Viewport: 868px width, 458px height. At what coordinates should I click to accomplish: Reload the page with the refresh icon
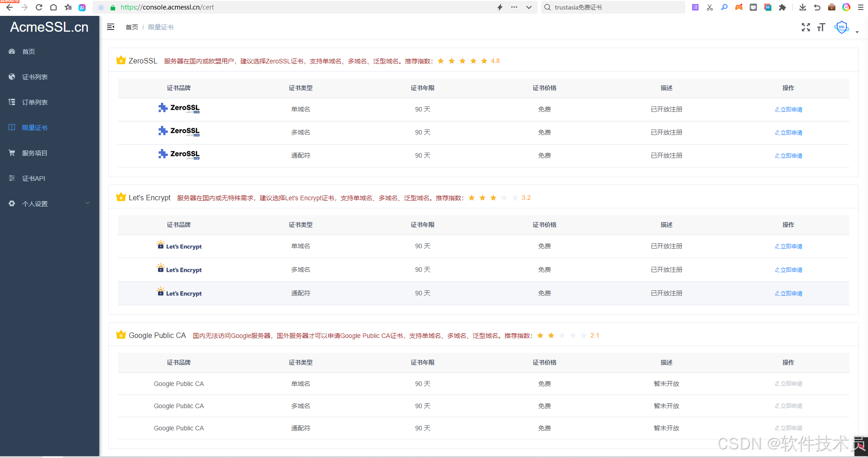pyautogui.click(x=39, y=7)
